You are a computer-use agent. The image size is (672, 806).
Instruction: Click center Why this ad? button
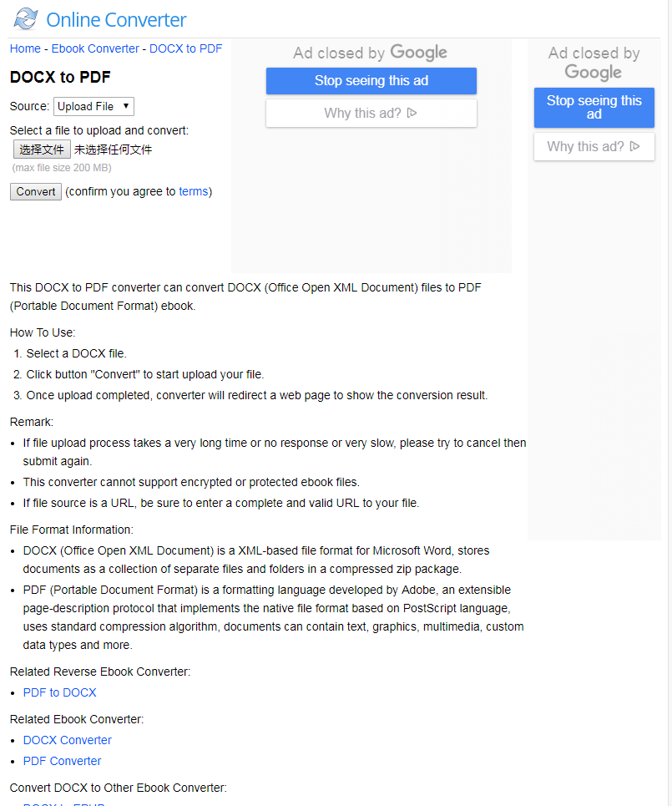pos(371,113)
